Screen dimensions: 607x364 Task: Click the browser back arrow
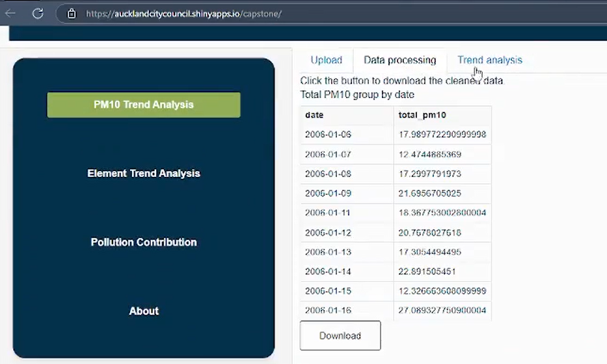(10, 13)
